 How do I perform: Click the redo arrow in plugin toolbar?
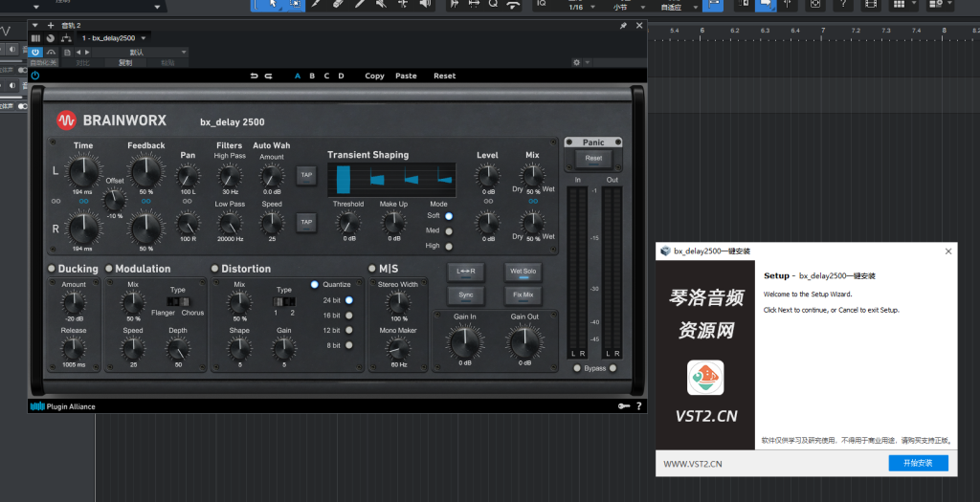(x=268, y=76)
